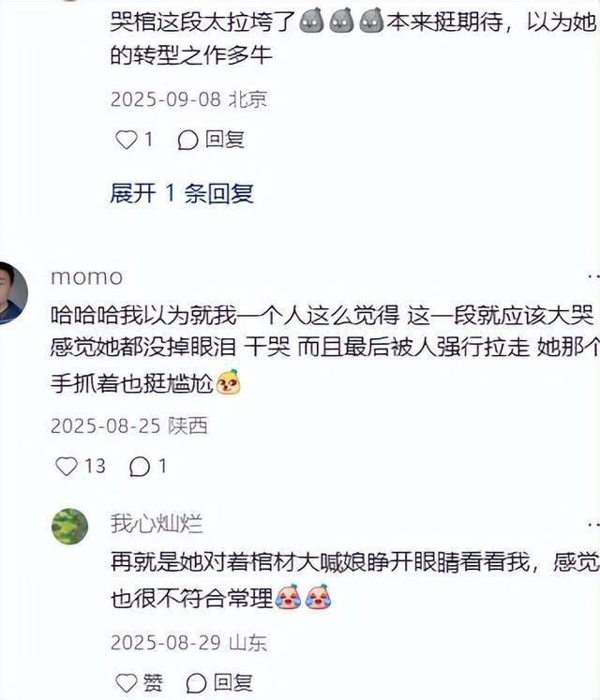
Task: Tap the 赞 heart under 我心灿烂 comment
Action: point(127,682)
